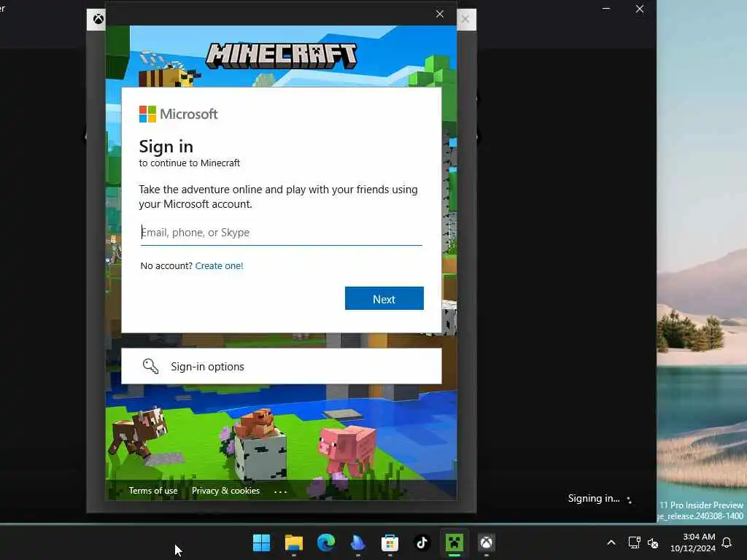Switch to the Xbox app in the taskbar
This screenshot has width=747, height=560.
486,542
